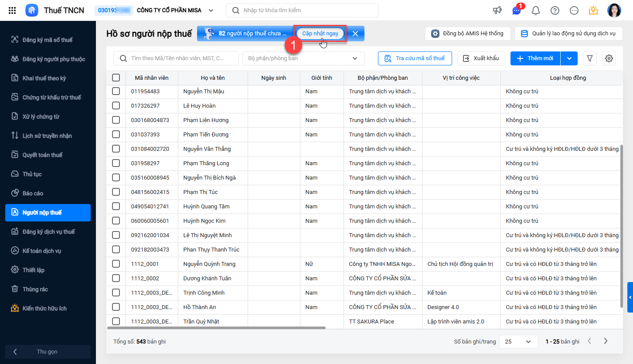
Task: Go to Khai thuế theo kỳ menu
Action: click(44, 78)
